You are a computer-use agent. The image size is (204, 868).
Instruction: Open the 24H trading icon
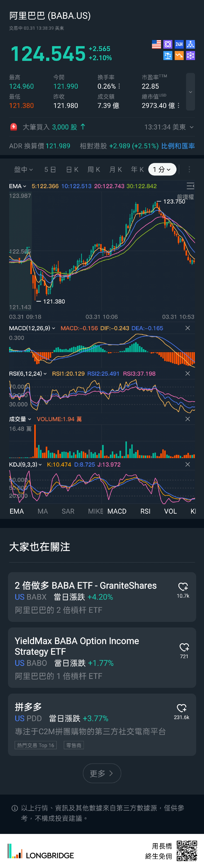click(x=179, y=44)
